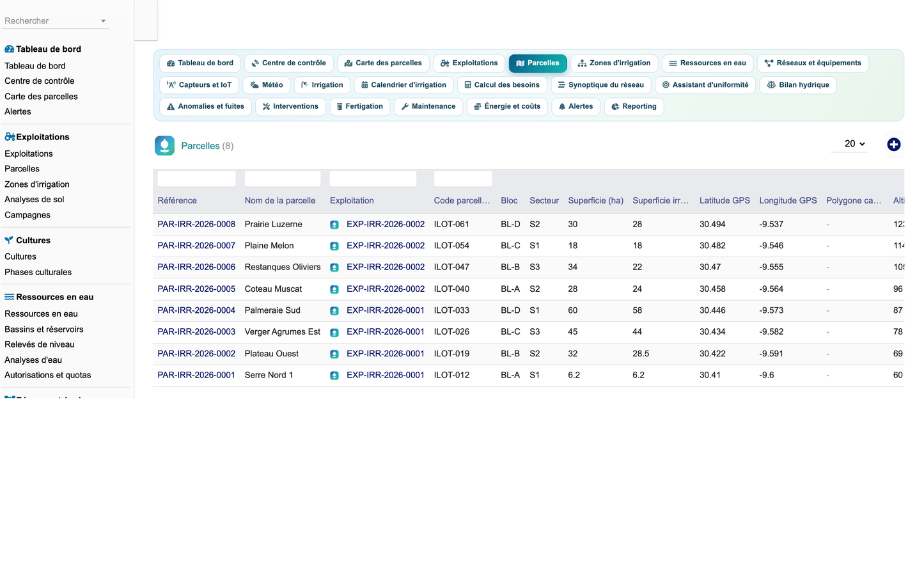Click the sprout icon beside Cultures heading
This screenshot has width=924, height=572.
point(9,240)
